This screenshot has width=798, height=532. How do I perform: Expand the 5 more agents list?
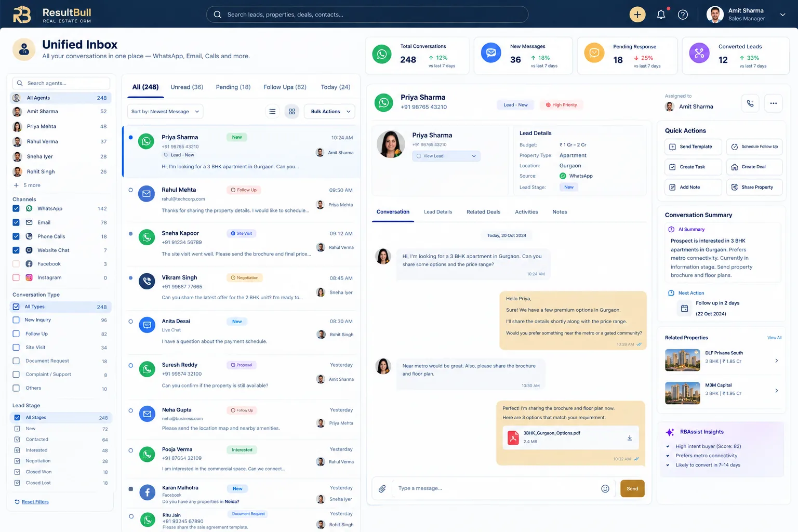(x=27, y=185)
